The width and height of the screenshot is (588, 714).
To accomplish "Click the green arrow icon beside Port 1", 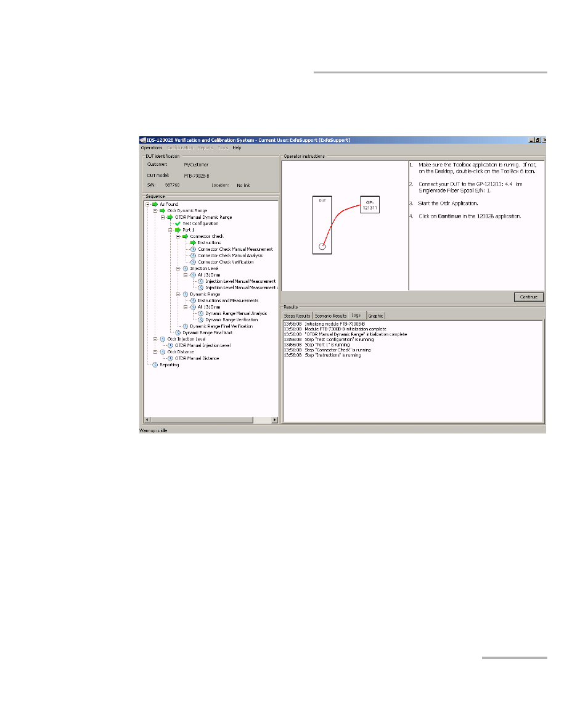I will tap(178, 230).
